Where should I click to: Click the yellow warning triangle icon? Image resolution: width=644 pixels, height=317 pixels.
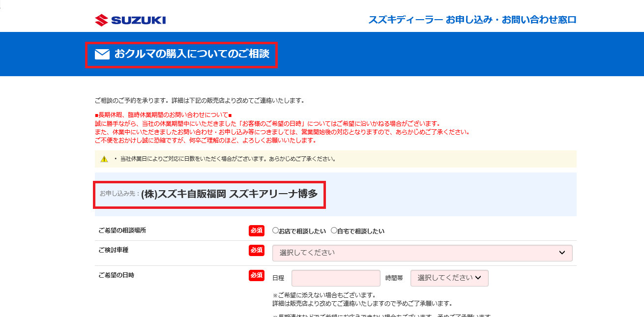(104, 159)
